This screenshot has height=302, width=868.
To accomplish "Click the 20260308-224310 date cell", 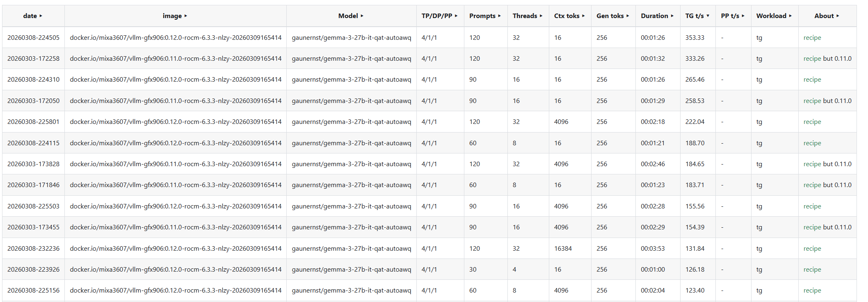I will [33, 80].
